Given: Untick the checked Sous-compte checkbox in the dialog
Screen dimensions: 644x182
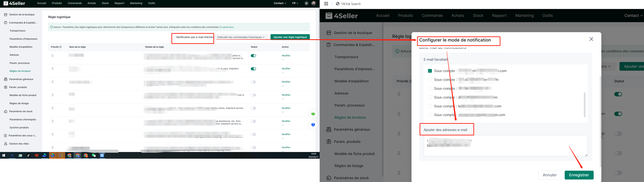Looking at the screenshot, I should click(430, 71).
